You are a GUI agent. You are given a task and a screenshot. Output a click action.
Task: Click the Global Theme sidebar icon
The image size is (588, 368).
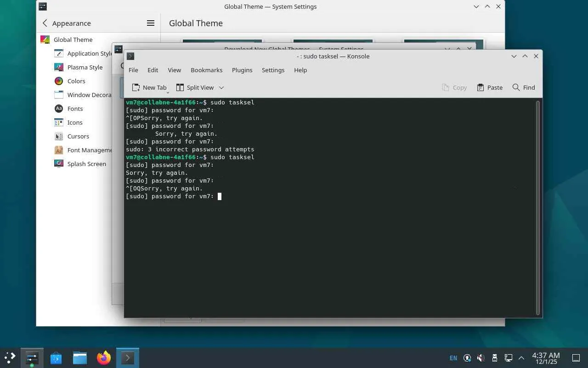point(45,40)
